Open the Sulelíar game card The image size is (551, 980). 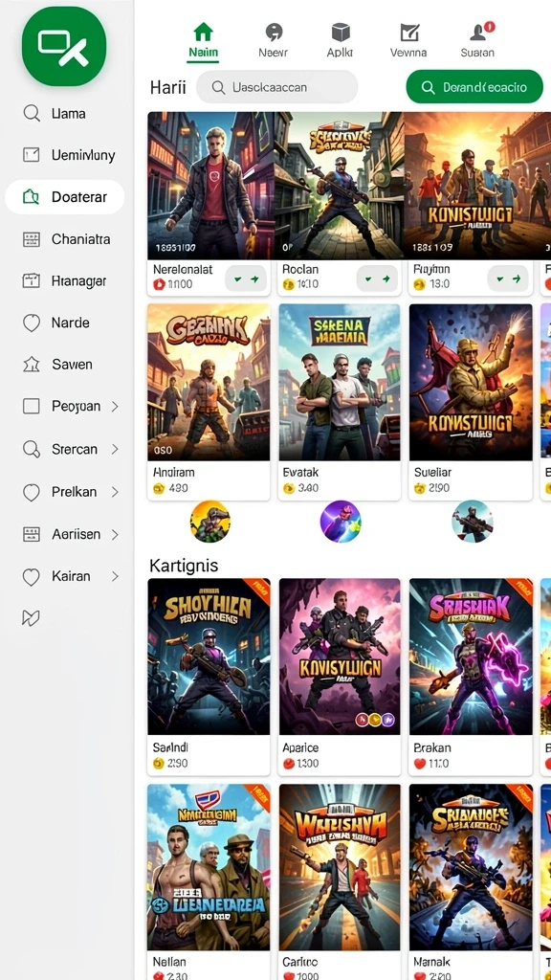pos(471,401)
